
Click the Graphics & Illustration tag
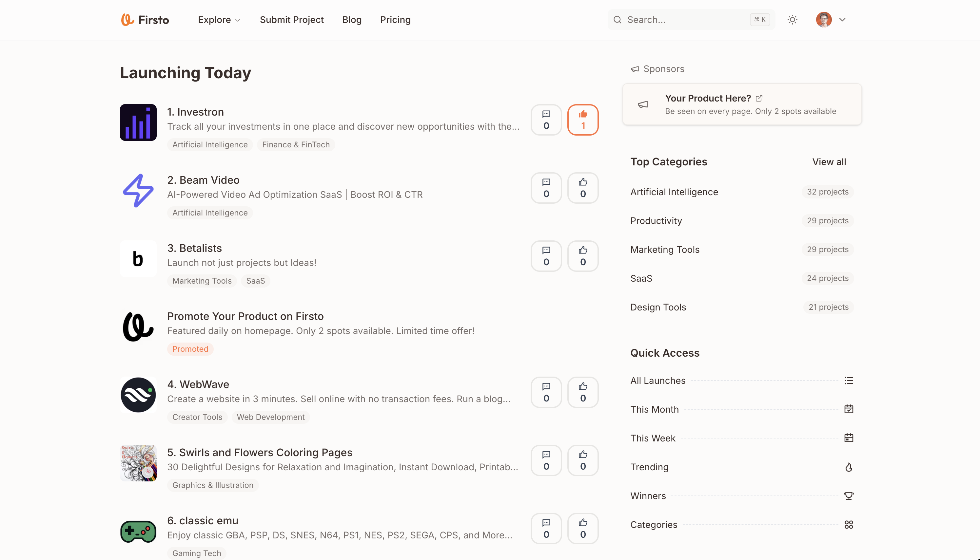213,485
